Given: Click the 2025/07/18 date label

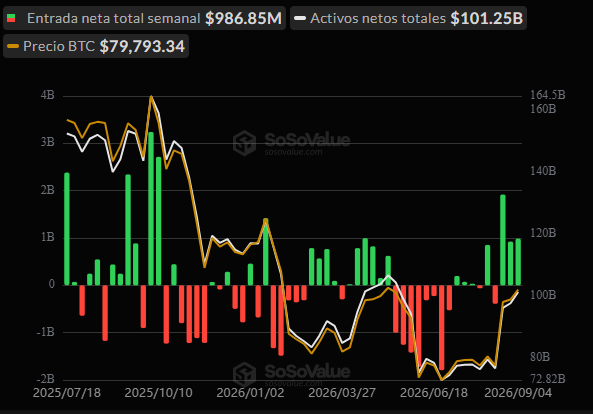Looking at the screenshot, I should [67, 393].
